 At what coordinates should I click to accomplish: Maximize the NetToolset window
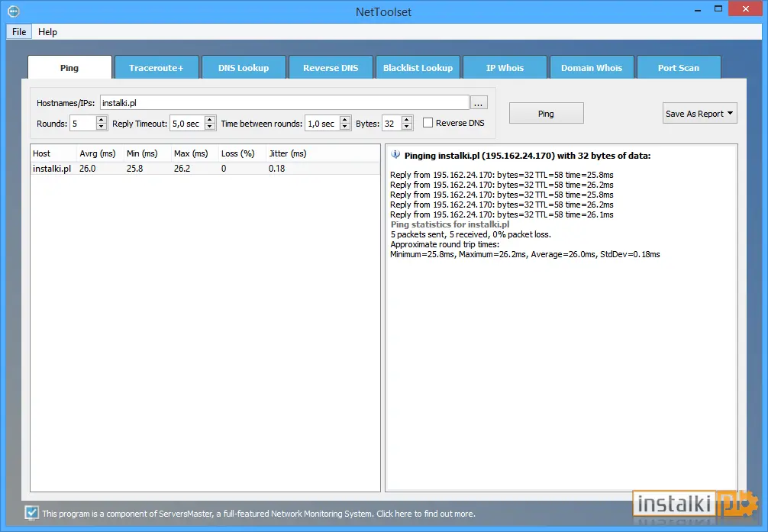tap(718, 9)
